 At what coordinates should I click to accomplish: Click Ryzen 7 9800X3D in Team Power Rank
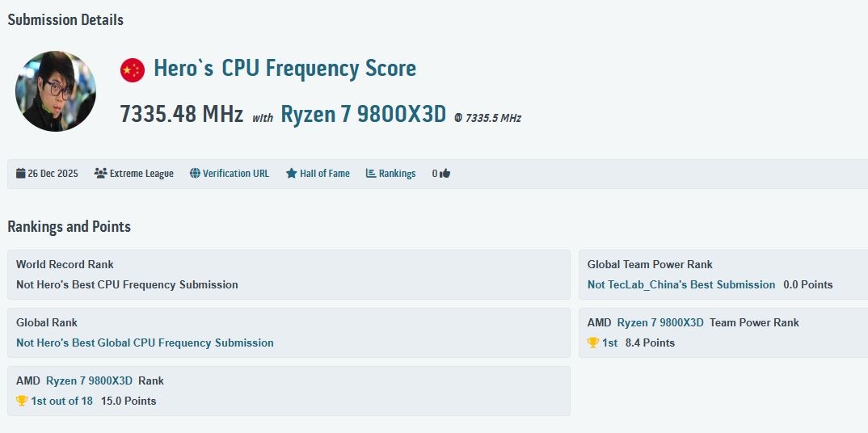click(x=660, y=322)
